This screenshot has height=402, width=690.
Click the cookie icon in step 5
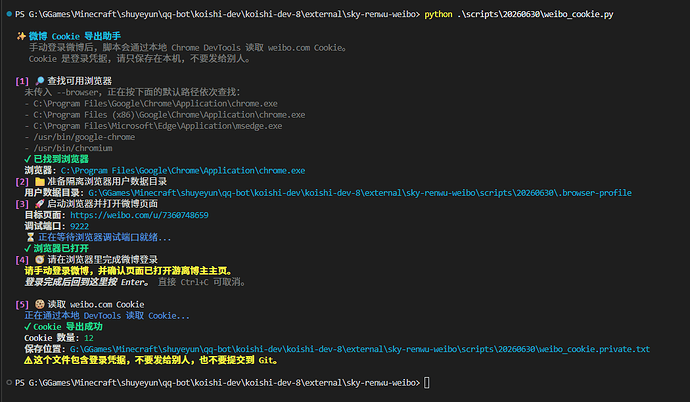40,304
